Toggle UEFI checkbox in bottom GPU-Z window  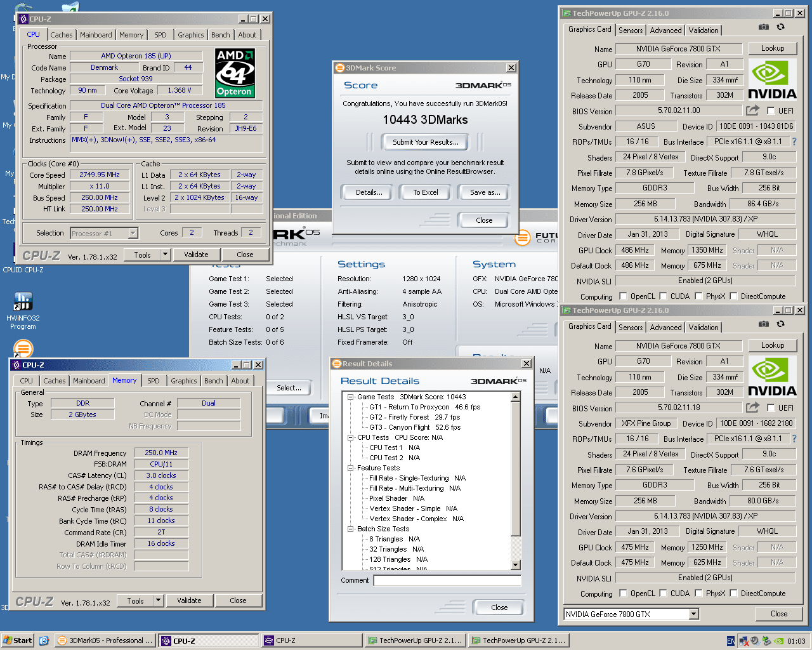(x=771, y=408)
